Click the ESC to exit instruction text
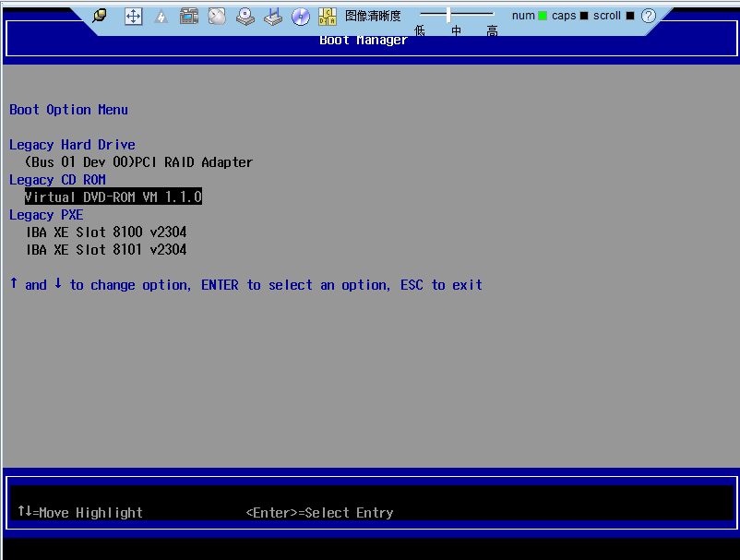The width and height of the screenshot is (740, 560). pyautogui.click(x=441, y=285)
